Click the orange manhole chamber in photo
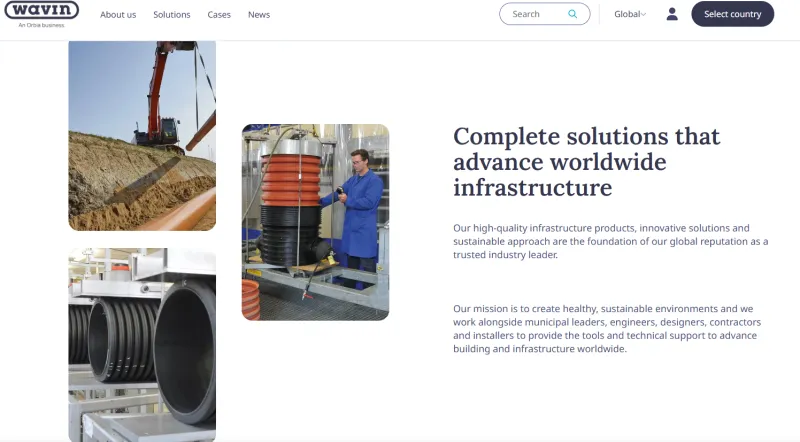Screen dimensions: 800x442 click(291, 181)
